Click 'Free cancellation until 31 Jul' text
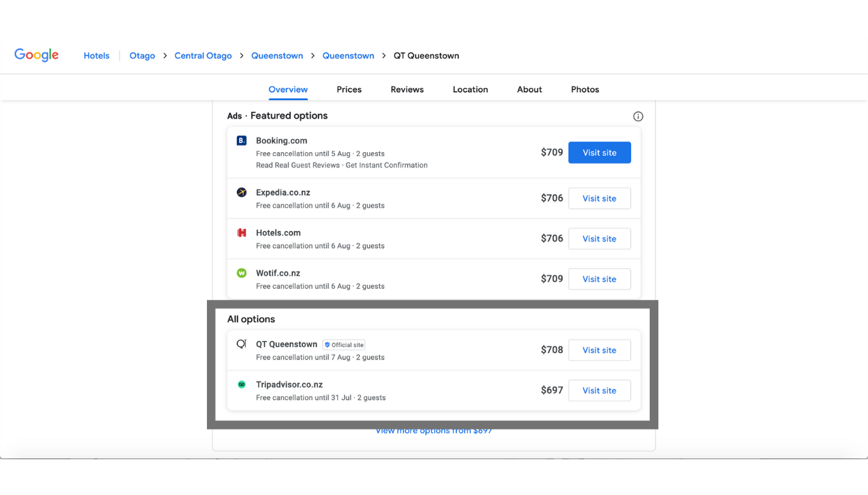868x495 pixels. [x=304, y=398]
